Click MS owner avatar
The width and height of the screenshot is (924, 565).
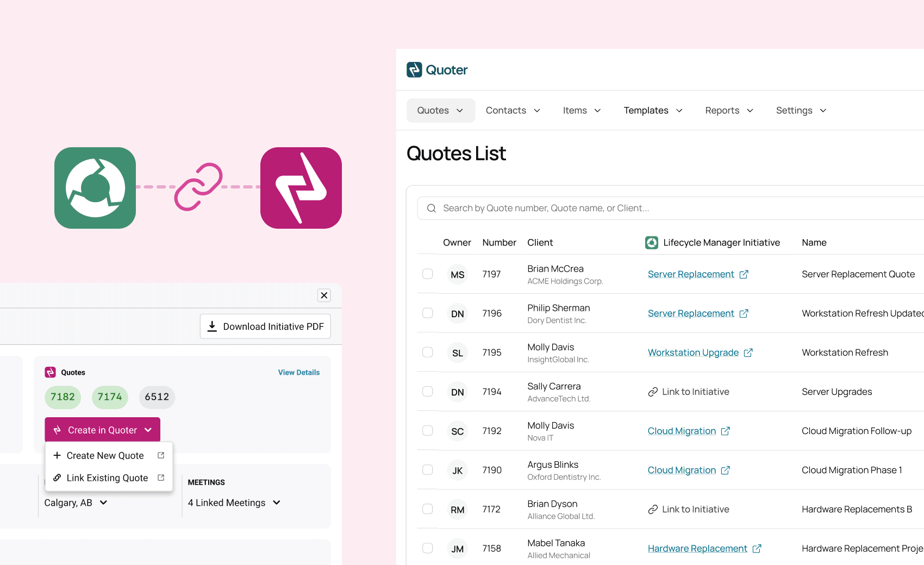[458, 274]
